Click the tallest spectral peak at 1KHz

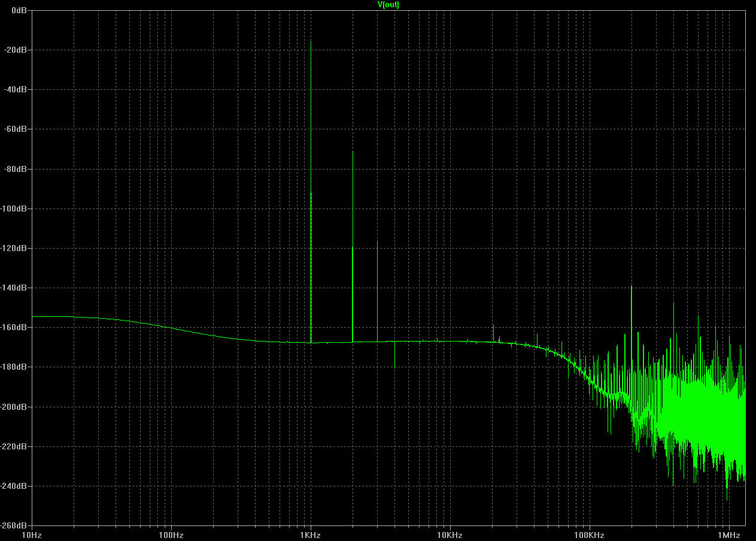click(311, 192)
